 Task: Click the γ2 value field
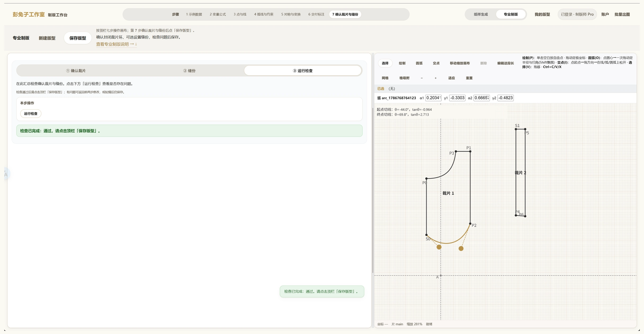point(506,98)
